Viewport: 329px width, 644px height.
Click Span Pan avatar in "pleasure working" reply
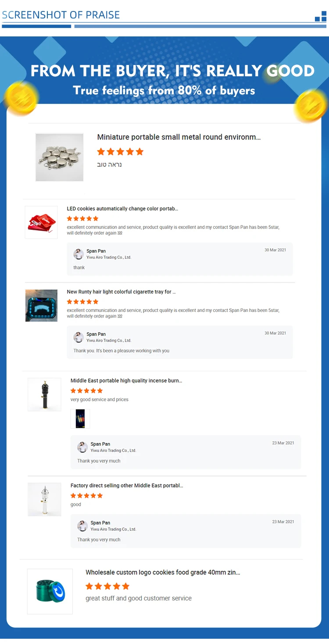click(79, 337)
